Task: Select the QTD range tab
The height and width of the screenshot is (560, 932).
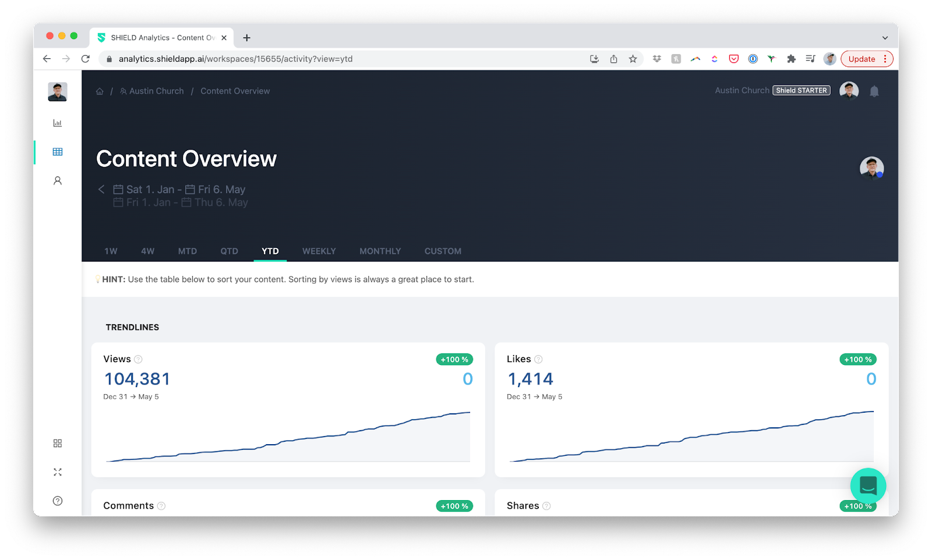Action: pos(230,251)
